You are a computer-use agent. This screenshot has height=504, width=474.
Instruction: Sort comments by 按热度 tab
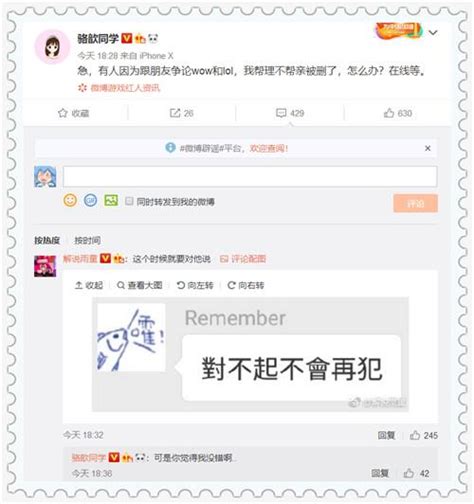coord(47,240)
